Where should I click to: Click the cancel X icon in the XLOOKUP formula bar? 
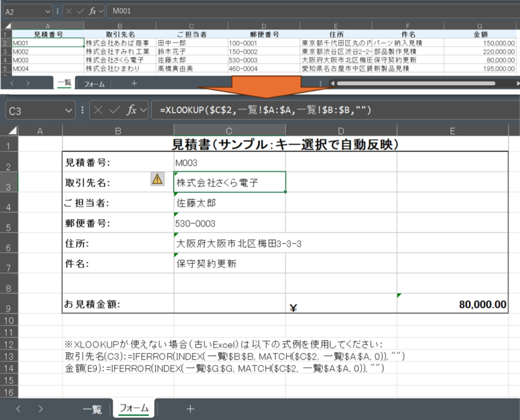99,110
